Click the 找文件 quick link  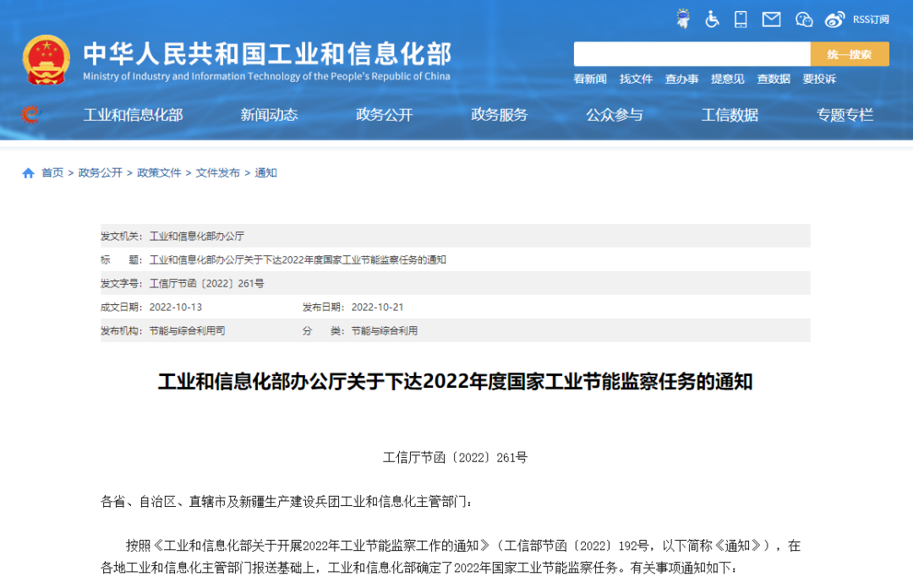point(636,79)
